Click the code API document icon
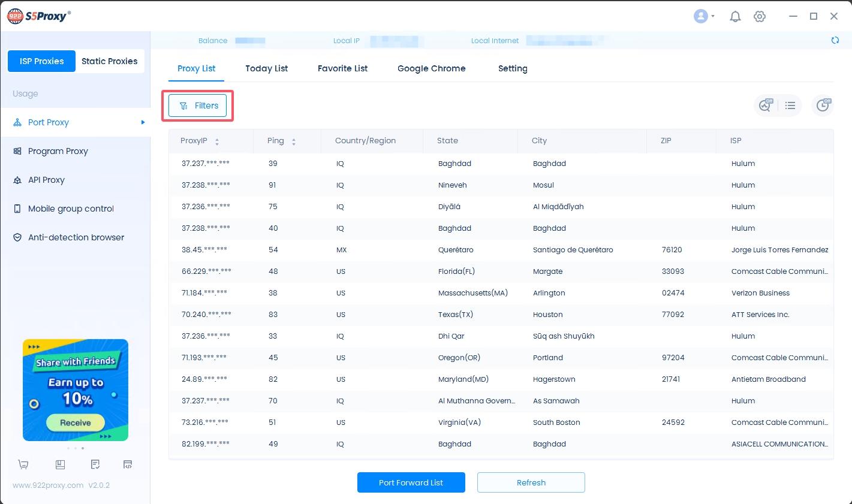The image size is (852, 504). click(127, 464)
